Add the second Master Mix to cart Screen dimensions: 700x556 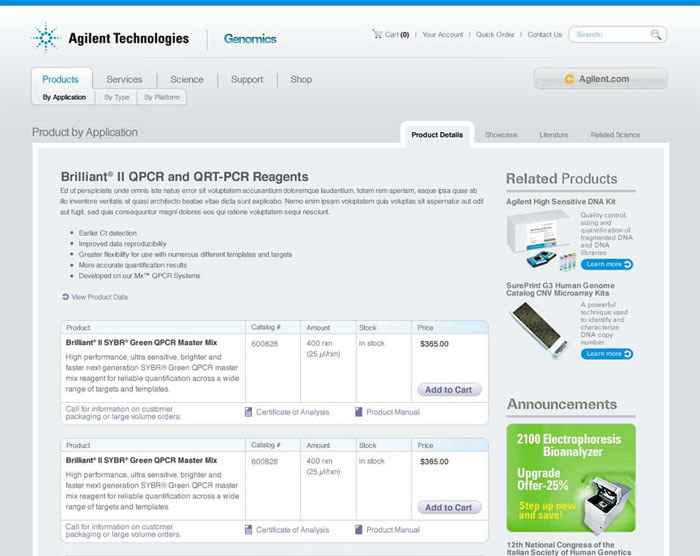[449, 507]
